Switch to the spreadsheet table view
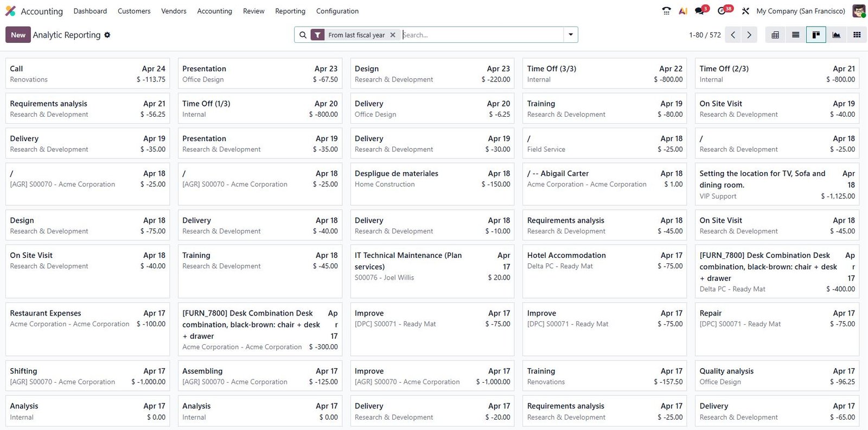This screenshot has height=430, width=868. pos(775,35)
